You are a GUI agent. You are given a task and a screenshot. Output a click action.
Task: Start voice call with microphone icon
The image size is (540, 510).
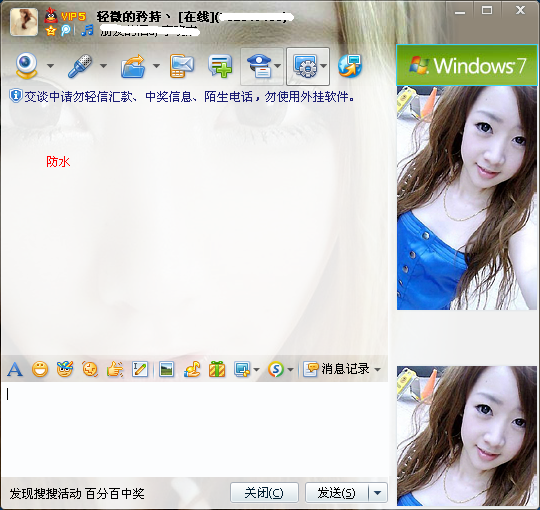(80, 66)
